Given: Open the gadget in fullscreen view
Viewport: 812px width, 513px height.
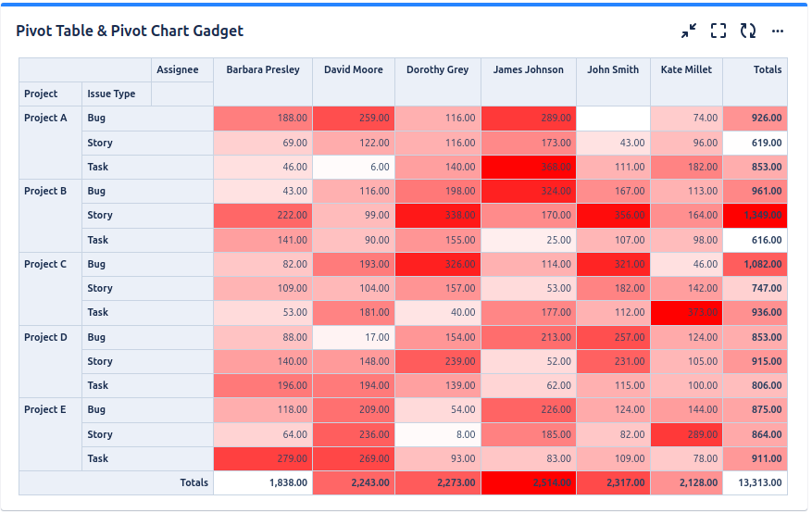Looking at the screenshot, I should point(718,31).
